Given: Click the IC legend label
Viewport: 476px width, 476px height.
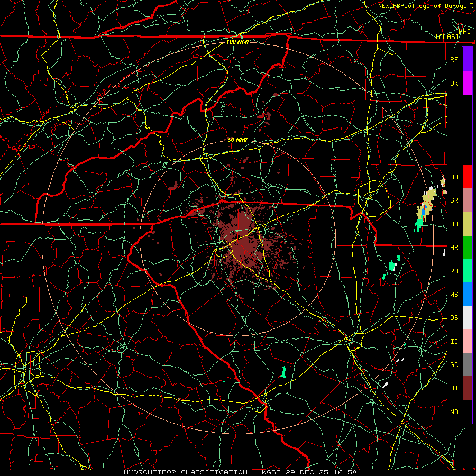Looking at the screenshot, I should click(x=454, y=342).
